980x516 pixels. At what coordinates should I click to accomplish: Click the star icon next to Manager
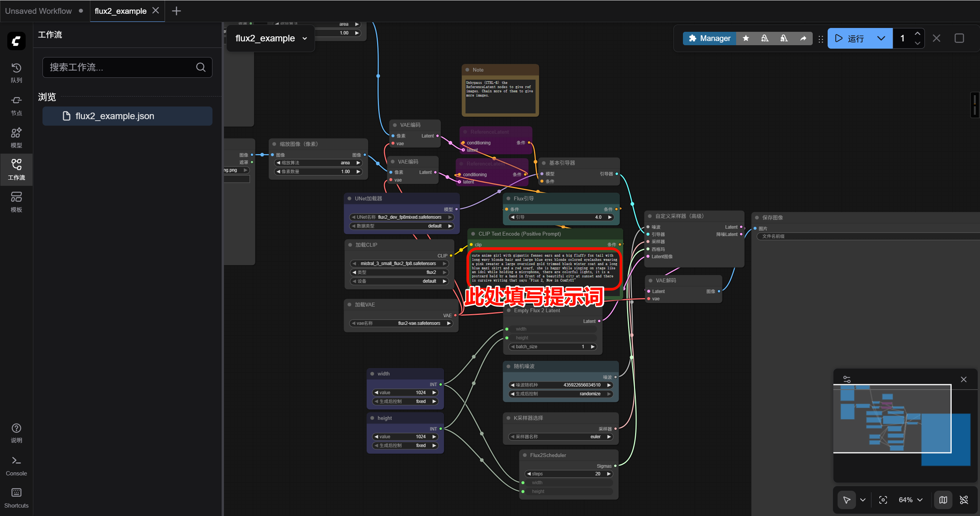coord(746,38)
